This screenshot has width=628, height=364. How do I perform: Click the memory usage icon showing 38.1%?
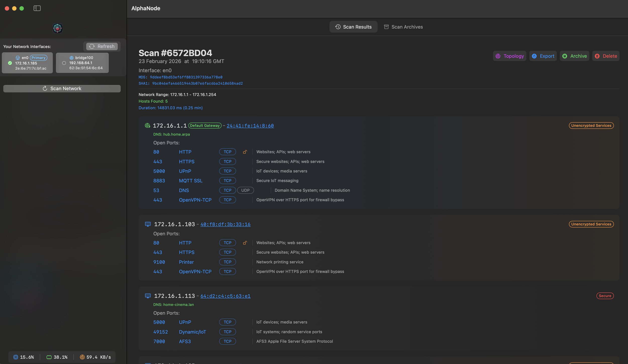[49, 357]
